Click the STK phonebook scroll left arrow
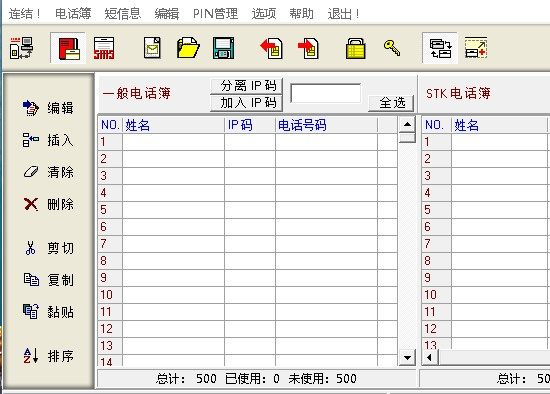 (430, 358)
